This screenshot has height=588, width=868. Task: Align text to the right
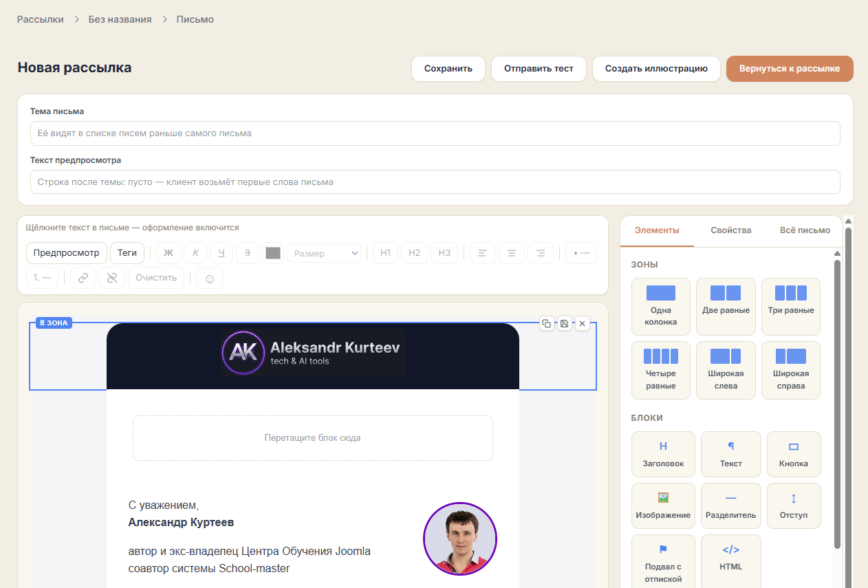[x=541, y=253]
